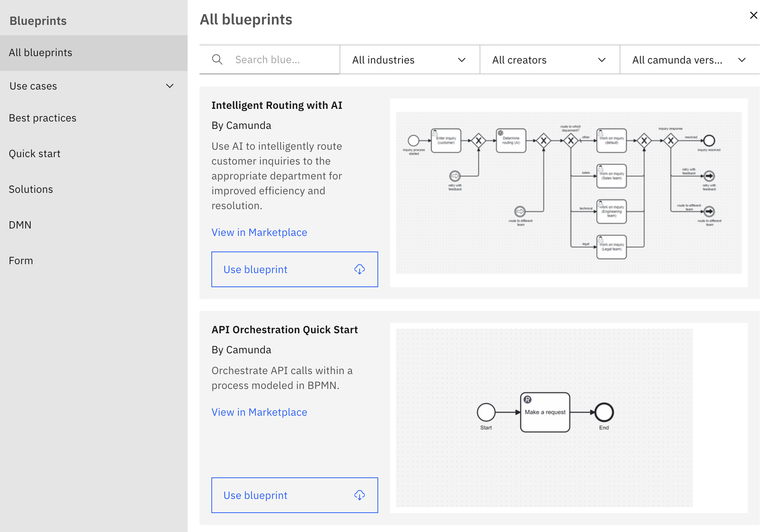
Task: Switch to All blueprints in the sidebar
Action: tap(40, 52)
